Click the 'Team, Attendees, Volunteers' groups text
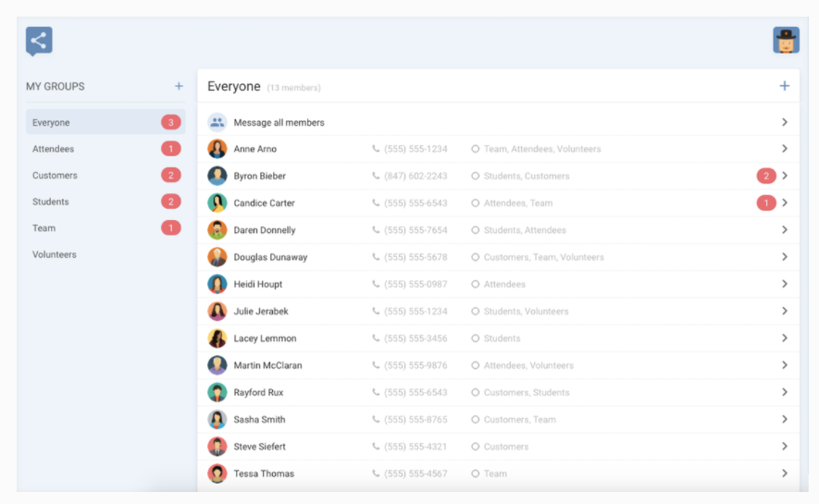819x504 pixels. (542, 149)
